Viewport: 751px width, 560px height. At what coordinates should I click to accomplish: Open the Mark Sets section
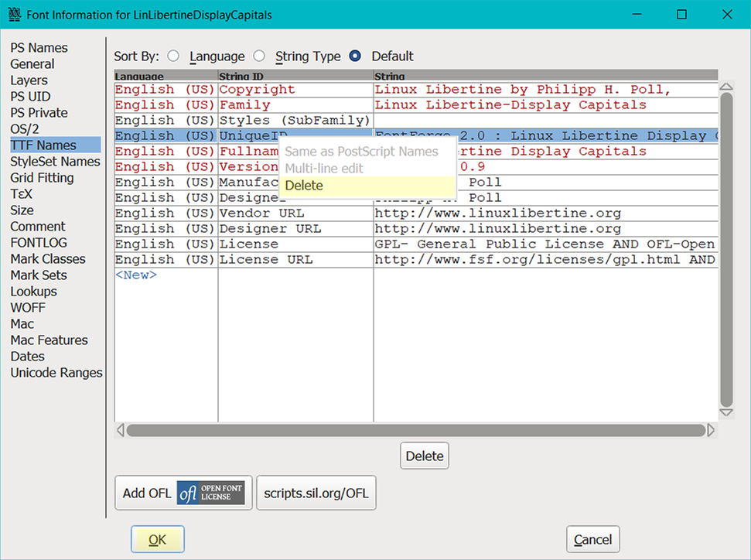pyautogui.click(x=39, y=275)
